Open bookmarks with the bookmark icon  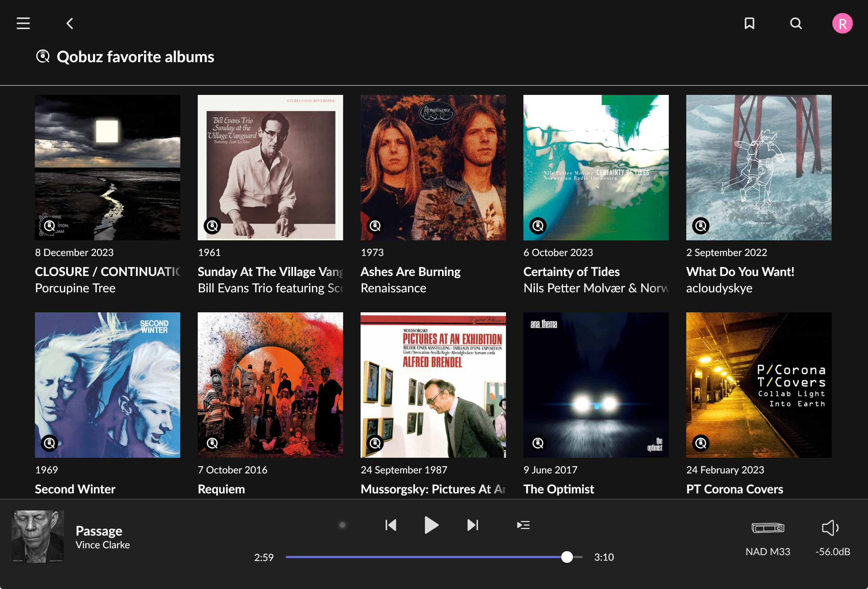pos(749,24)
